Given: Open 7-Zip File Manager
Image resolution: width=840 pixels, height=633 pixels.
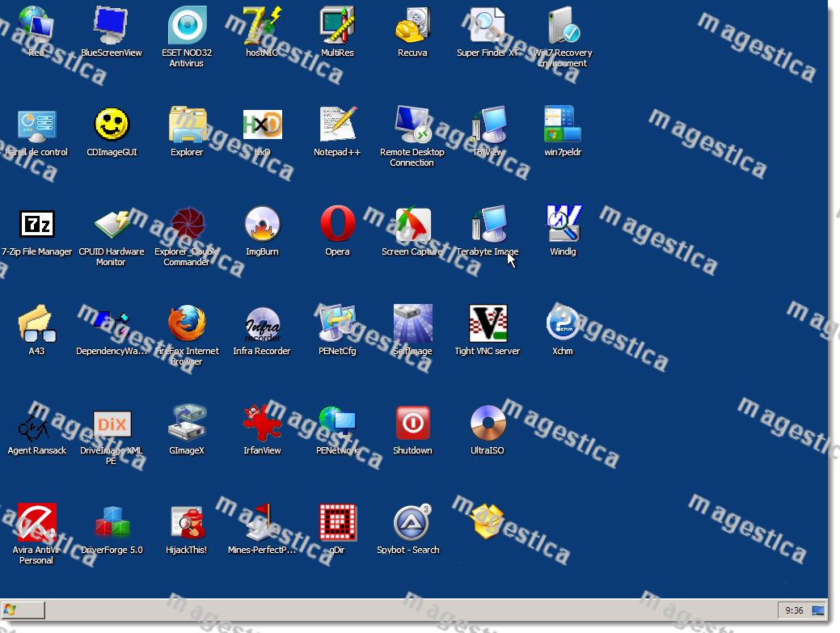Looking at the screenshot, I should pos(36,225).
